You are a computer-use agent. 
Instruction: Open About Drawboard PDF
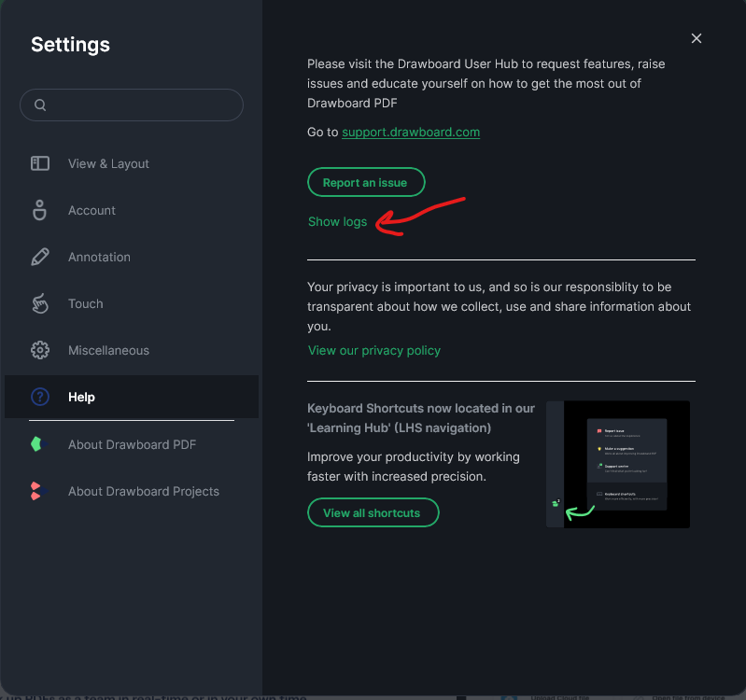(x=132, y=444)
